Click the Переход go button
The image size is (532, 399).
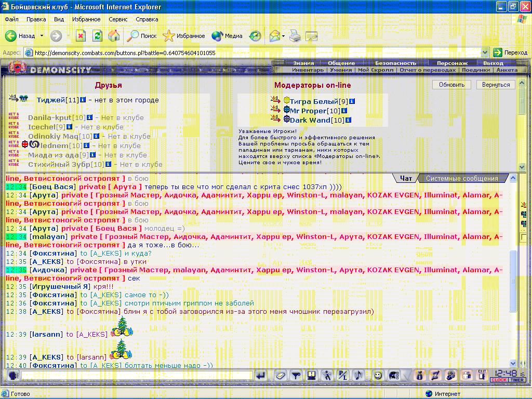pos(510,52)
